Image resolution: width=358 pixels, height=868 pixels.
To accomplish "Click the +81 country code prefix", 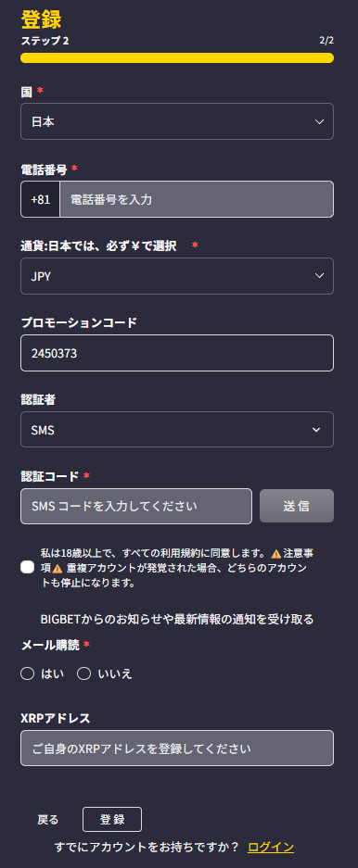I will [x=41, y=199].
